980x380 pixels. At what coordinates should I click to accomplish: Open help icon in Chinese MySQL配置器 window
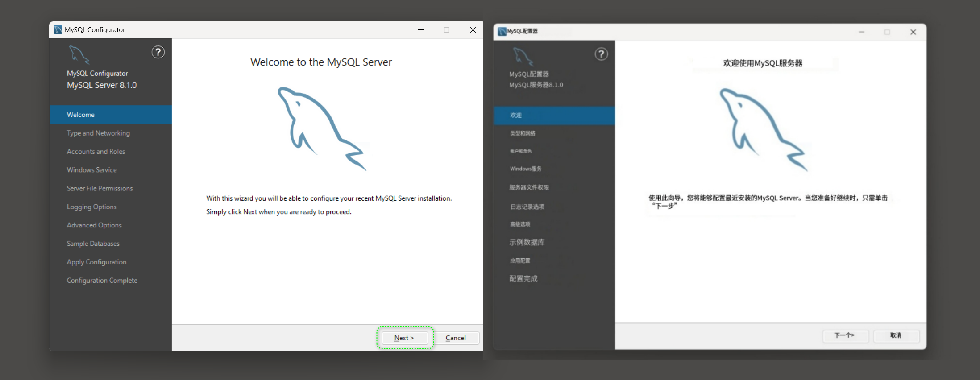(601, 54)
